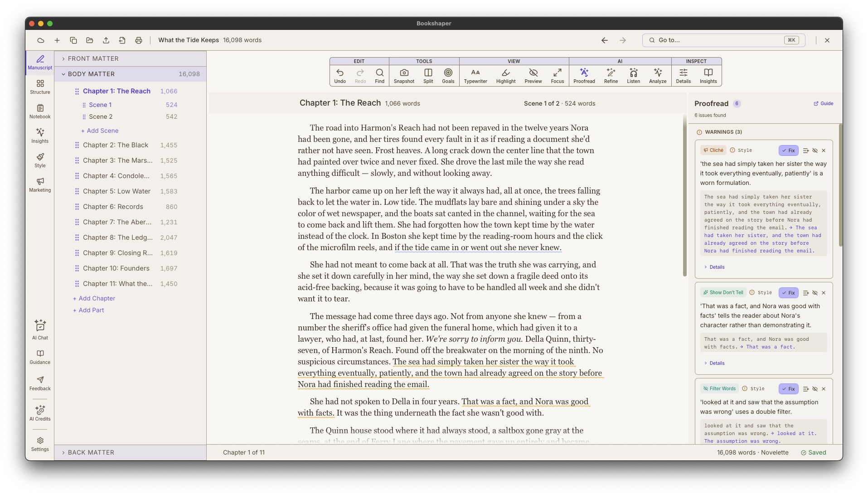Click the duplicate copy icon in top toolbar
This screenshot has height=494, width=868.
(x=73, y=40)
